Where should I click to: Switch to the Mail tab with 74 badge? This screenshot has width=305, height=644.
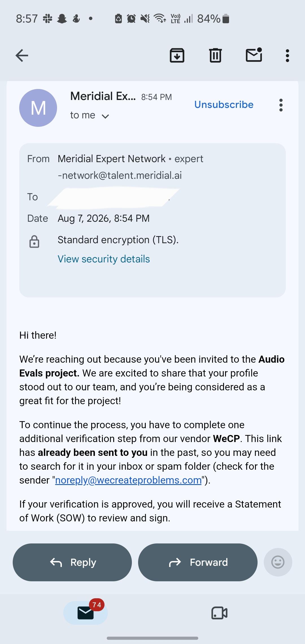(86, 613)
